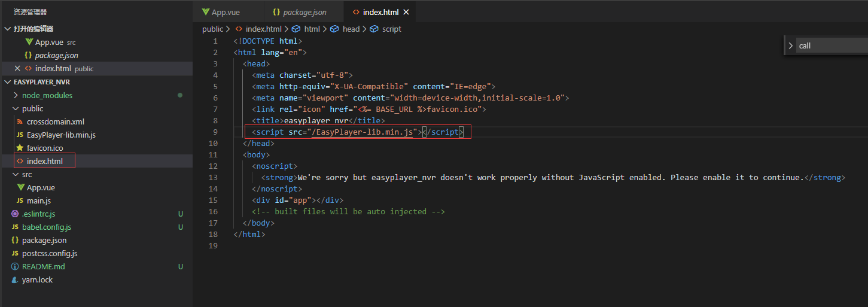The height and width of the screenshot is (307, 868).
Task: Click the U git status badge on README.md
Action: [180, 266]
